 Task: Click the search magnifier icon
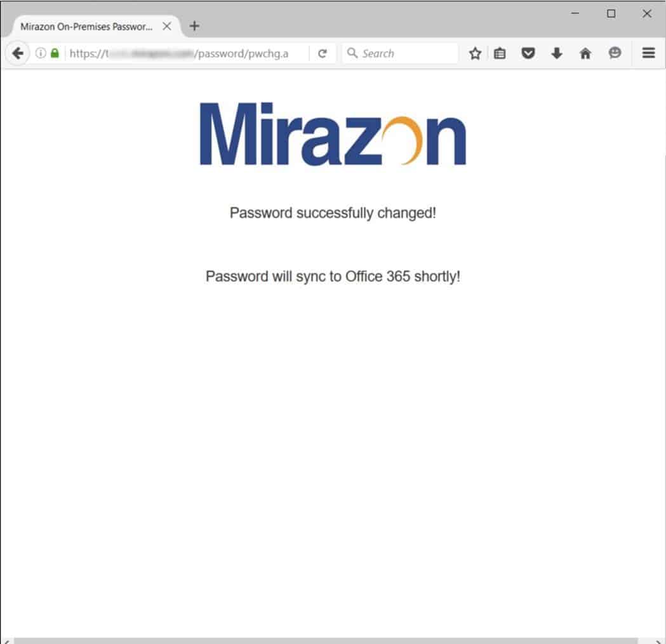pyautogui.click(x=352, y=53)
